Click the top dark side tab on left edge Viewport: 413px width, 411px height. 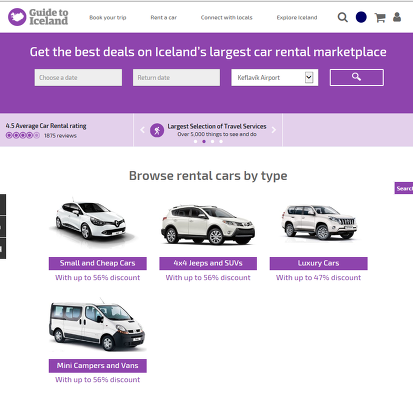point(3,204)
